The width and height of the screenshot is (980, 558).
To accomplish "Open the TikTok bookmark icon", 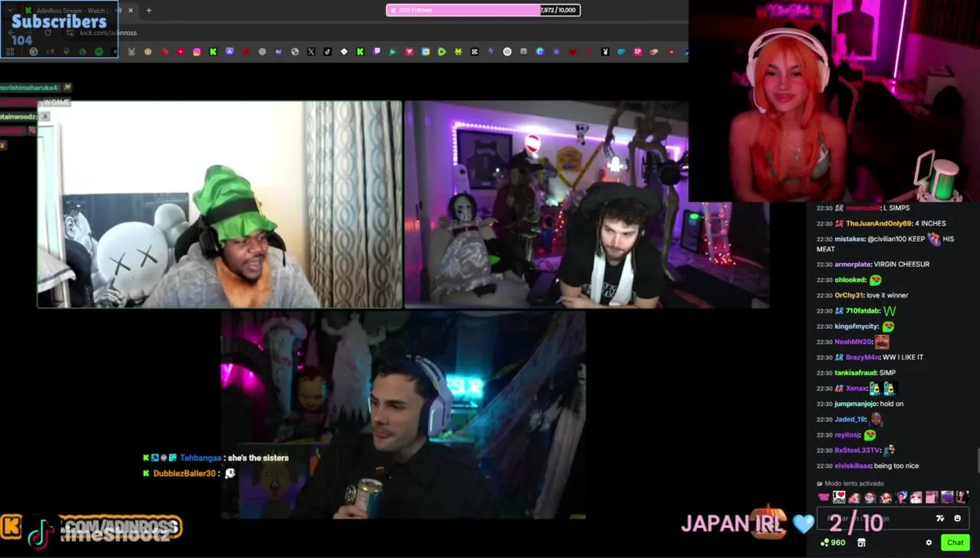I will pos(328,52).
